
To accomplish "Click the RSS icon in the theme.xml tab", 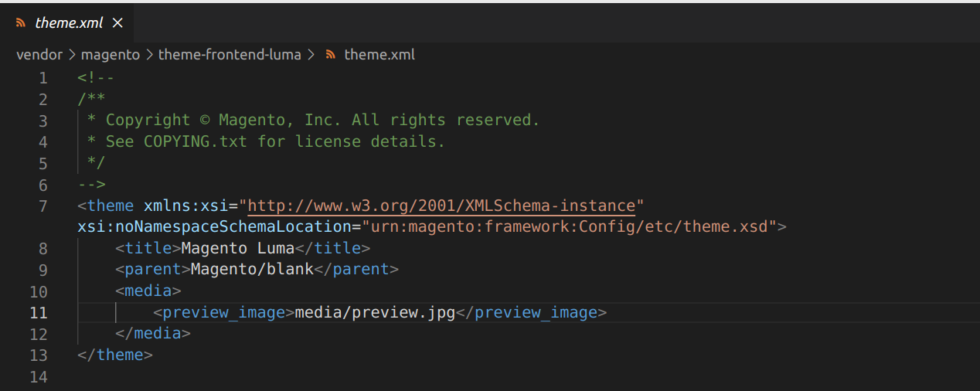I will click(21, 23).
